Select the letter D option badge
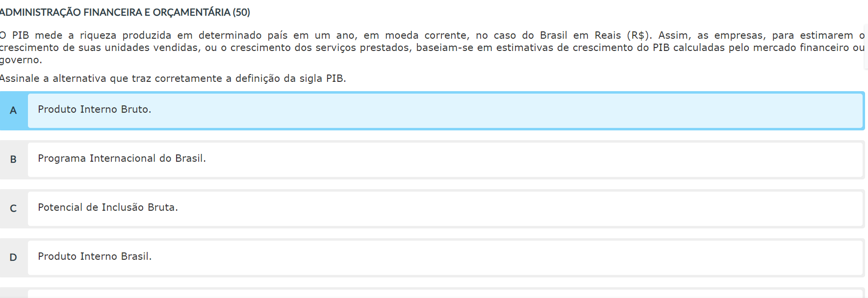This screenshot has height=298, width=868. click(13, 258)
